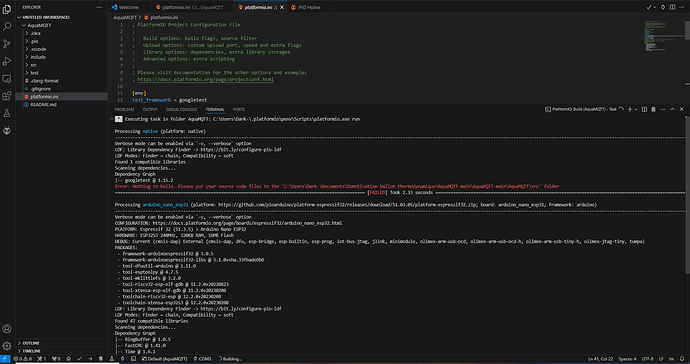Open the PlatformIO build dropdown arrow in editor toolbar

655,7
